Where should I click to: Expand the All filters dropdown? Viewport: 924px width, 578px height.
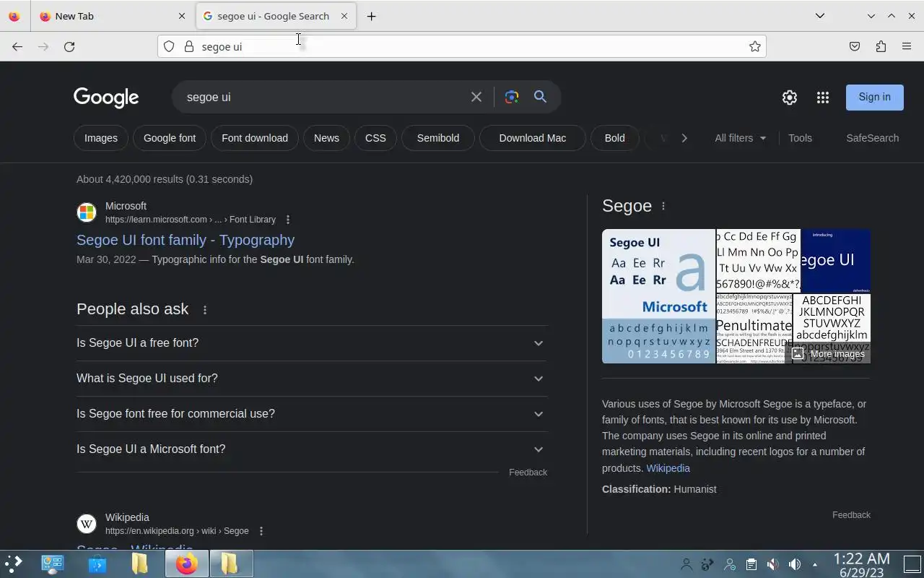741,138
